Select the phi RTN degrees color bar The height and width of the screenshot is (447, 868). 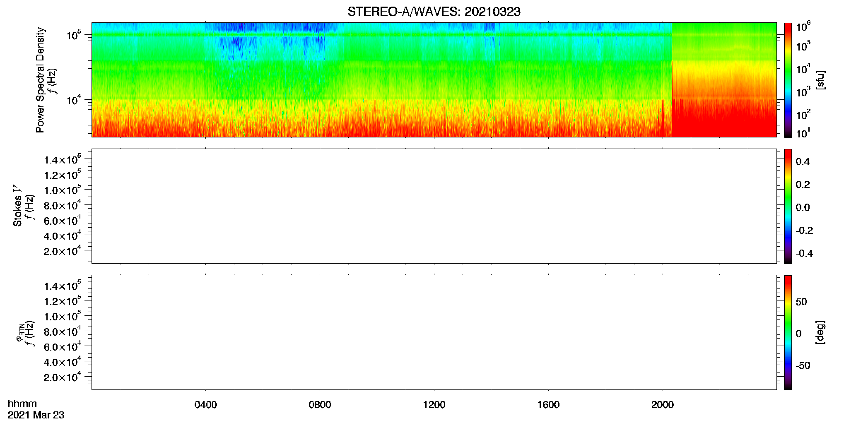788,332
